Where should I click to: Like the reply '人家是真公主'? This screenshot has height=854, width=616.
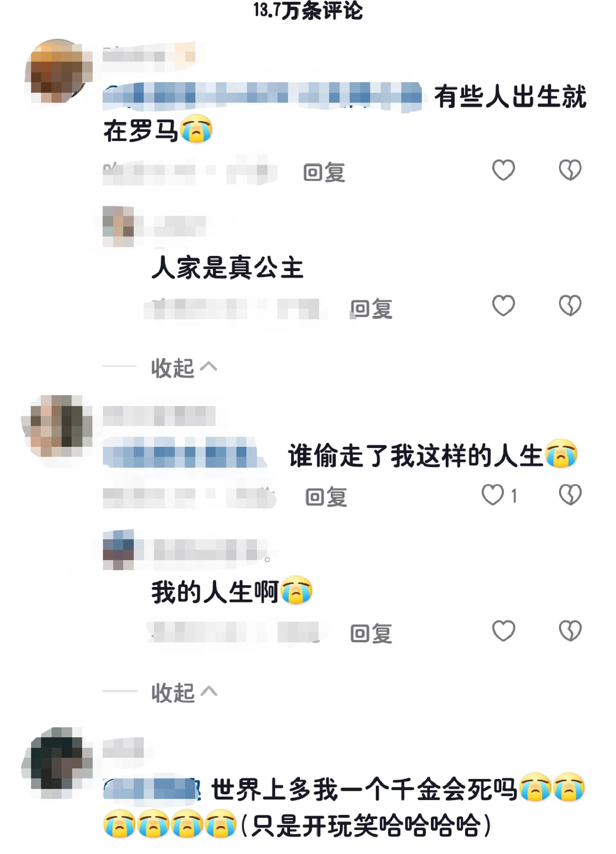[503, 305]
